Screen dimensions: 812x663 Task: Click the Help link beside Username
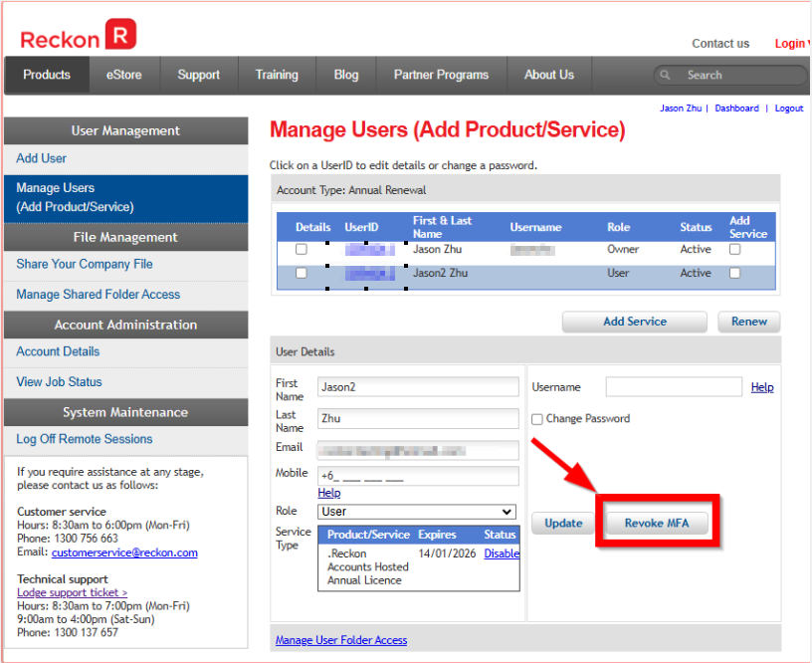[x=762, y=387]
